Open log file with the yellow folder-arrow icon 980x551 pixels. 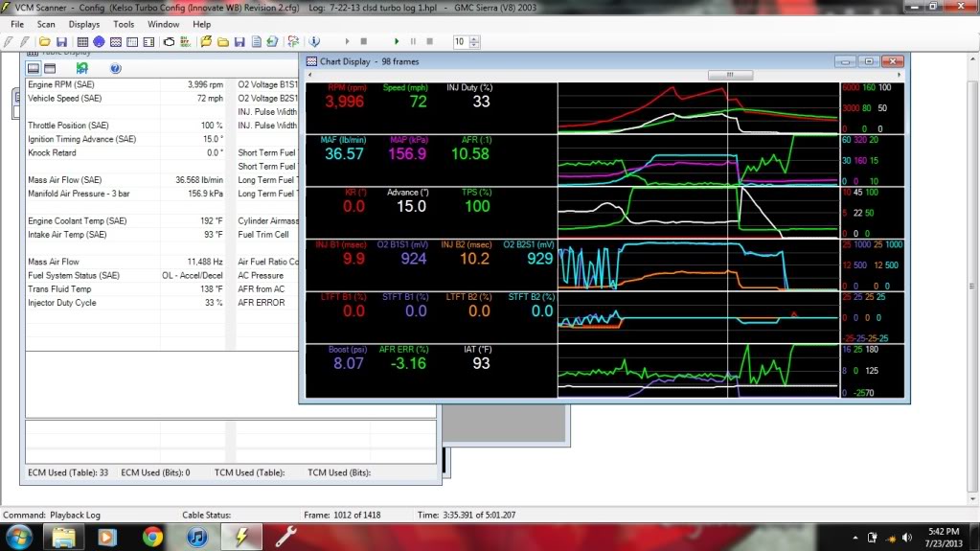[x=206, y=42]
